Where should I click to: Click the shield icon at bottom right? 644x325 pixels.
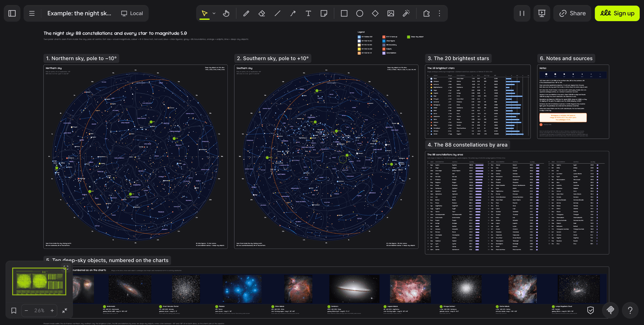(591, 310)
